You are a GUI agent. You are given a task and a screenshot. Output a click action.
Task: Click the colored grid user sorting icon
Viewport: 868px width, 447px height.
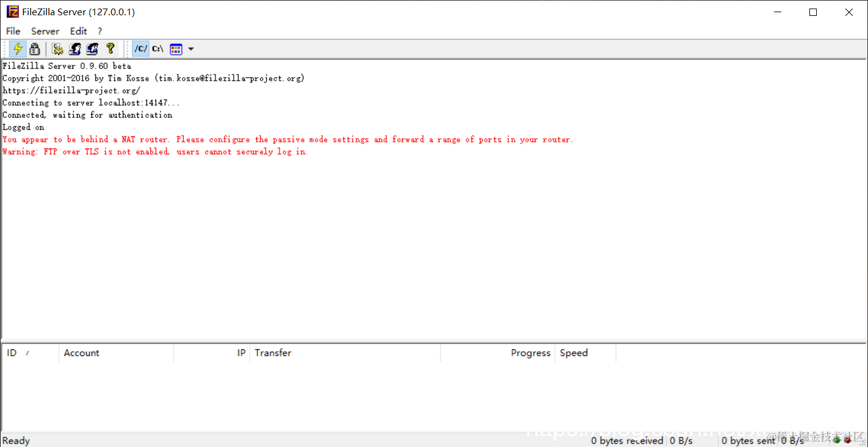click(x=176, y=49)
